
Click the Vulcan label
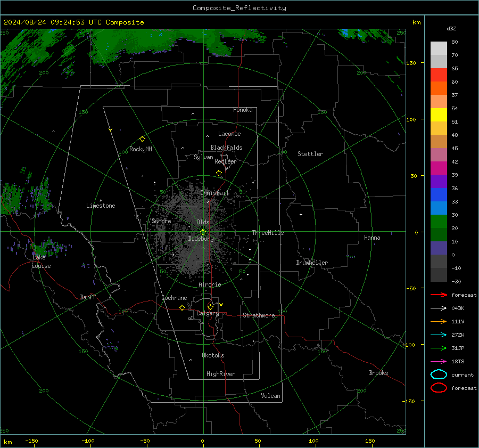(x=270, y=396)
